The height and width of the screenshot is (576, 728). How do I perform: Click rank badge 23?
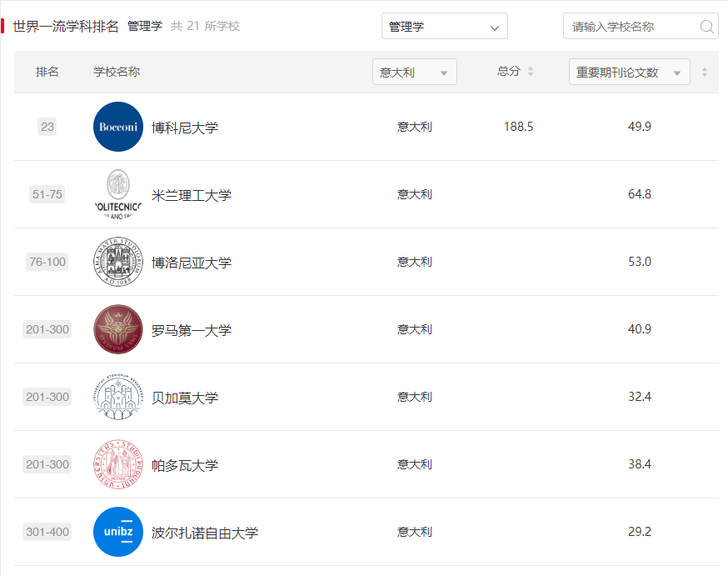pyautogui.click(x=47, y=127)
